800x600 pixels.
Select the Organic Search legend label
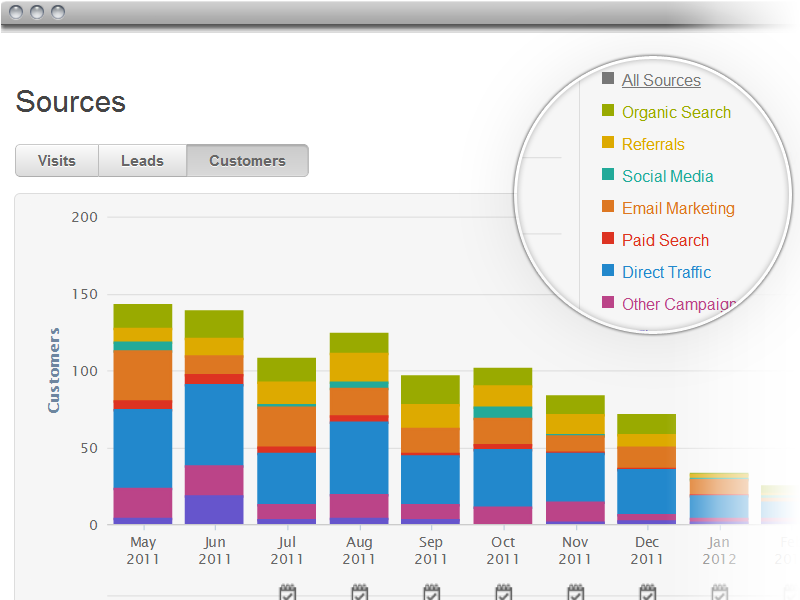[676, 112]
